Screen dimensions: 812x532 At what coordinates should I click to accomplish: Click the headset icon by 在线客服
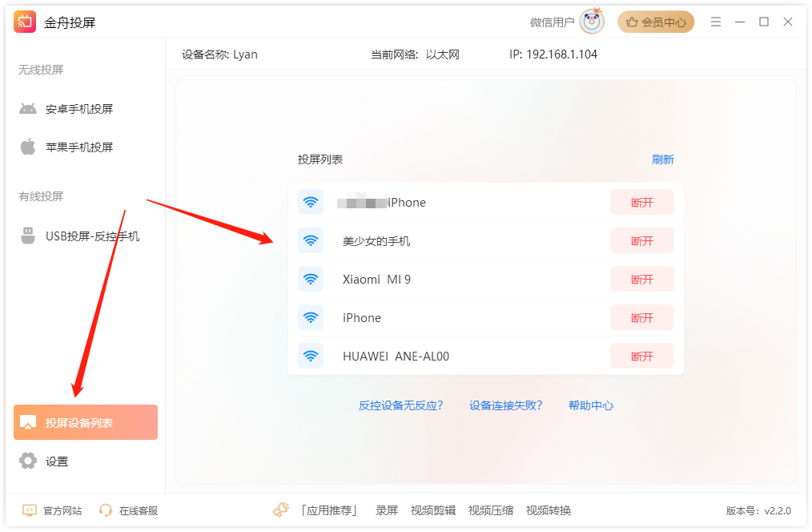106,510
